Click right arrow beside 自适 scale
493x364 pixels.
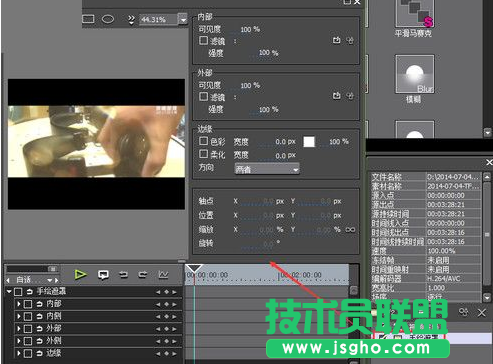57,280
